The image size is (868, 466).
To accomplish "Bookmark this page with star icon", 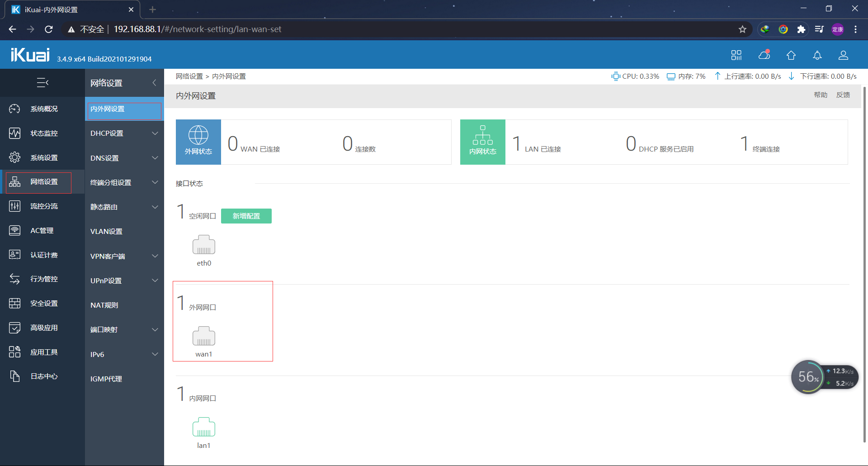I will coord(742,29).
